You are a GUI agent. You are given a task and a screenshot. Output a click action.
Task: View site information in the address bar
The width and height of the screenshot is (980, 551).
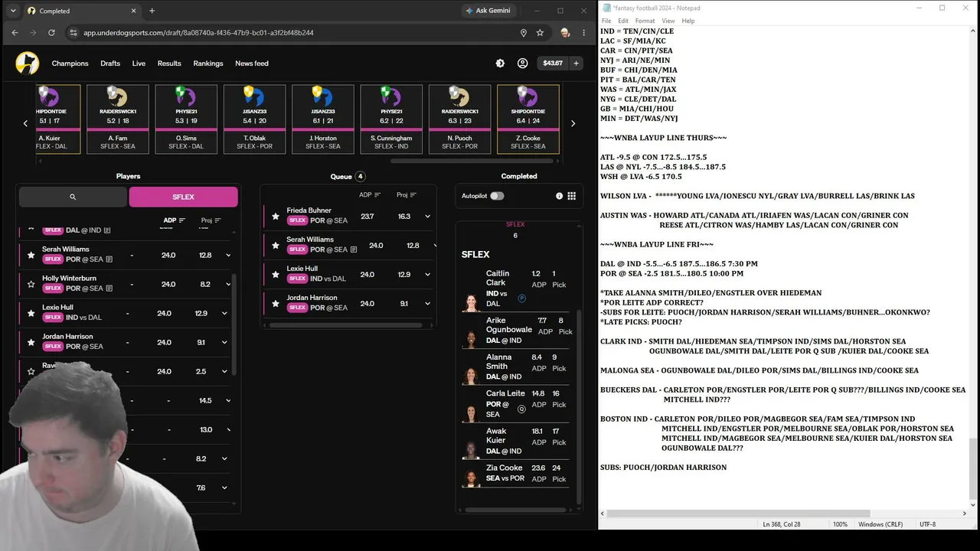point(73,33)
